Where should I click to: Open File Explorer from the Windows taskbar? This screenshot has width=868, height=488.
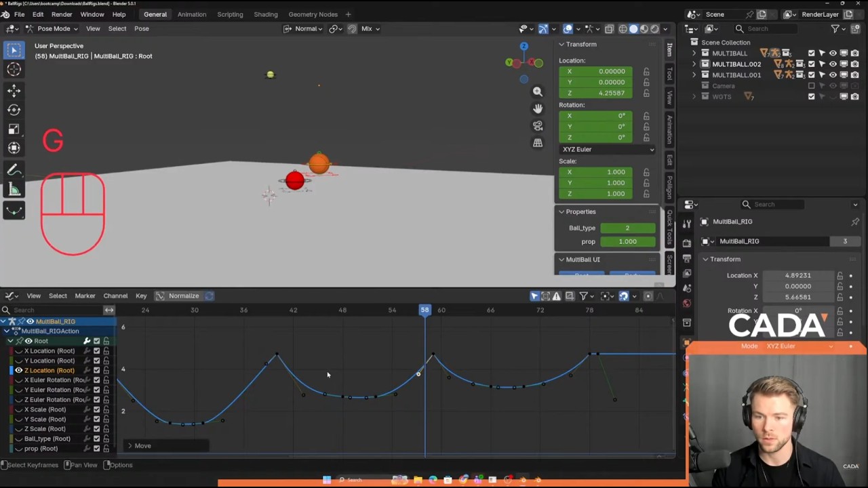(418, 480)
